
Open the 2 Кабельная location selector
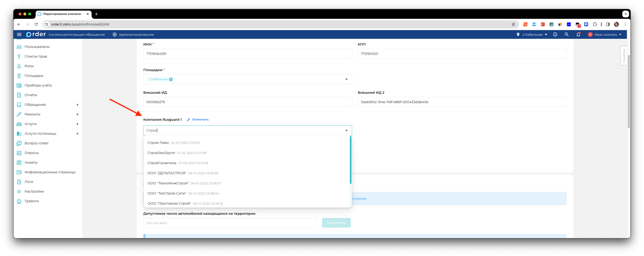[x=532, y=34]
